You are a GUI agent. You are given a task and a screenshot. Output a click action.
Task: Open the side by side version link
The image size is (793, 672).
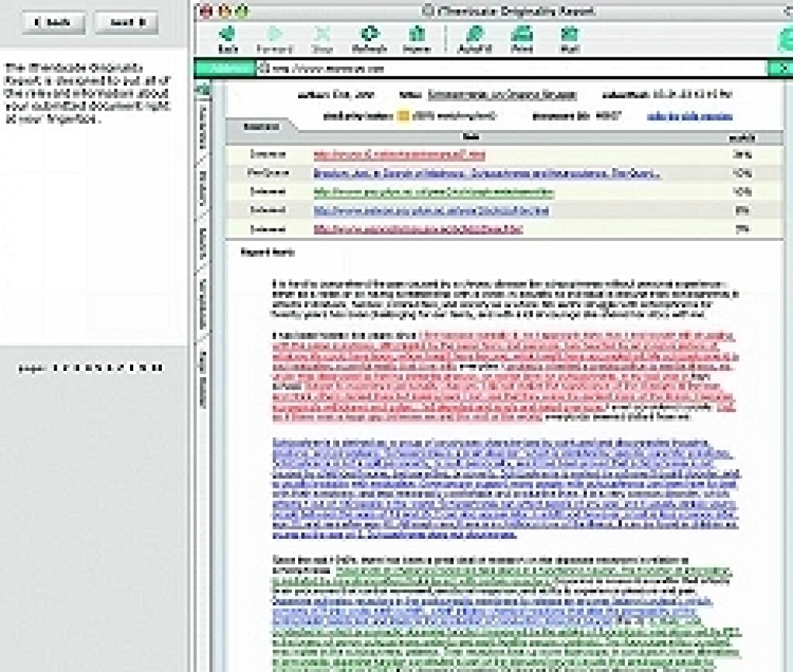689,116
